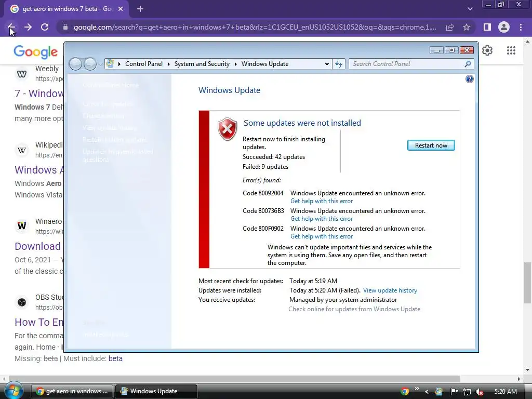Refresh the Control Panel address bar

[339, 64]
